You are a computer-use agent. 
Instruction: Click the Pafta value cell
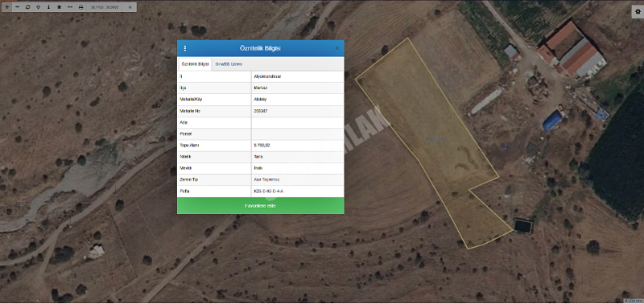pyautogui.click(x=297, y=191)
